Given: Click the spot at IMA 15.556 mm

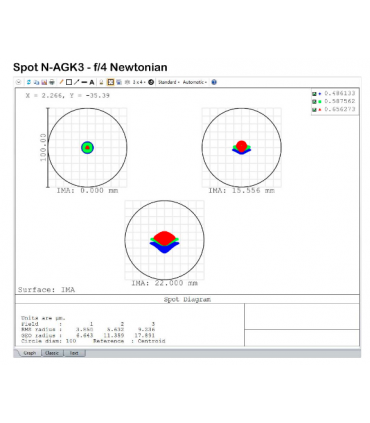Looking at the screenshot, I should click(241, 148).
